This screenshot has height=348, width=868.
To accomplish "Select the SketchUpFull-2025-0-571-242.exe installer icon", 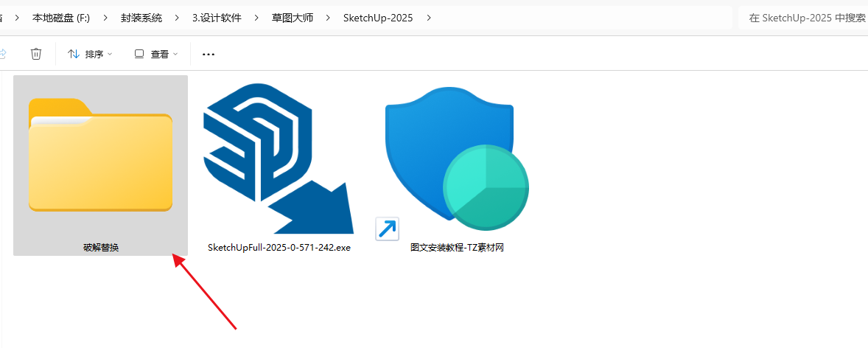I will pos(279,159).
